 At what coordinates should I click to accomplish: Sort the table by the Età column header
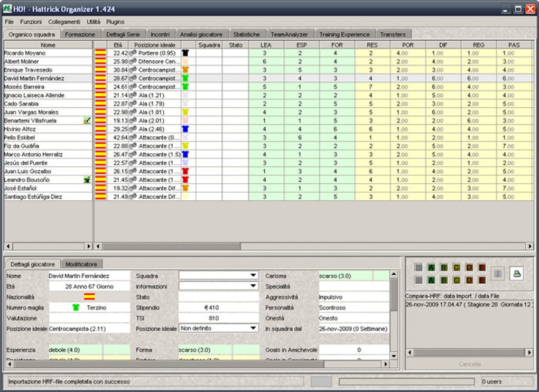(118, 45)
